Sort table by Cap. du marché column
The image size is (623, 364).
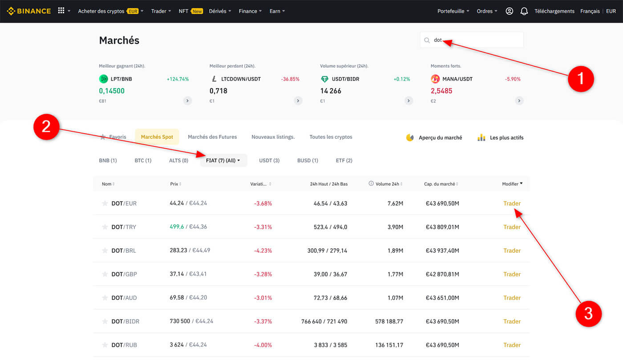pyautogui.click(x=441, y=184)
